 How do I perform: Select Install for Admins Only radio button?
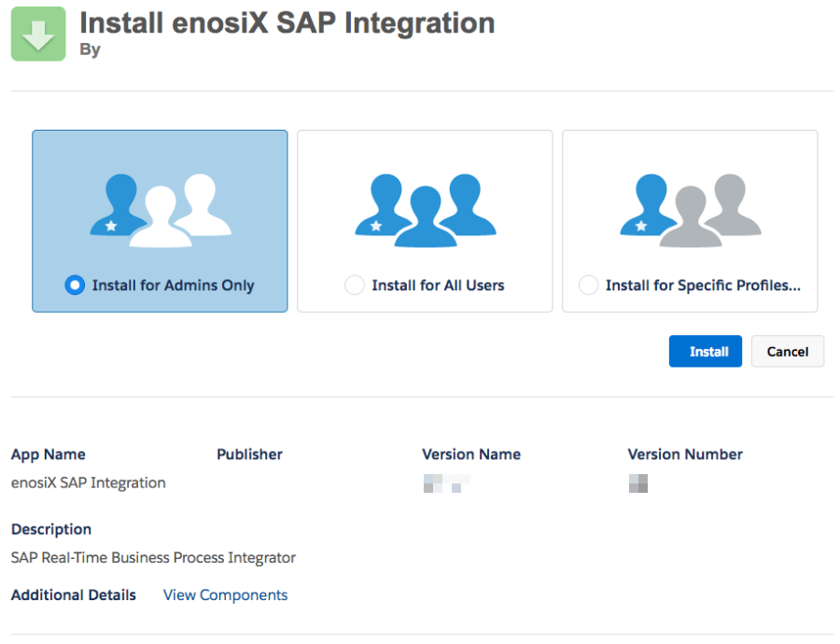coord(75,285)
